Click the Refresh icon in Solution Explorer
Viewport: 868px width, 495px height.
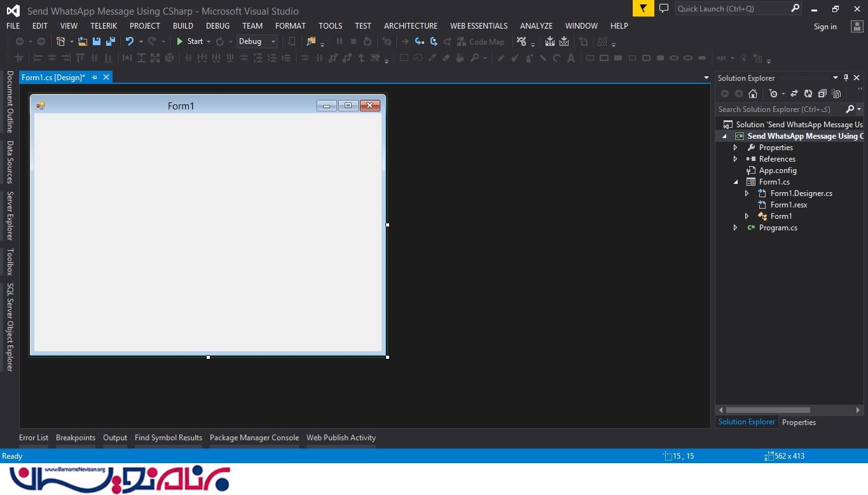click(808, 94)
